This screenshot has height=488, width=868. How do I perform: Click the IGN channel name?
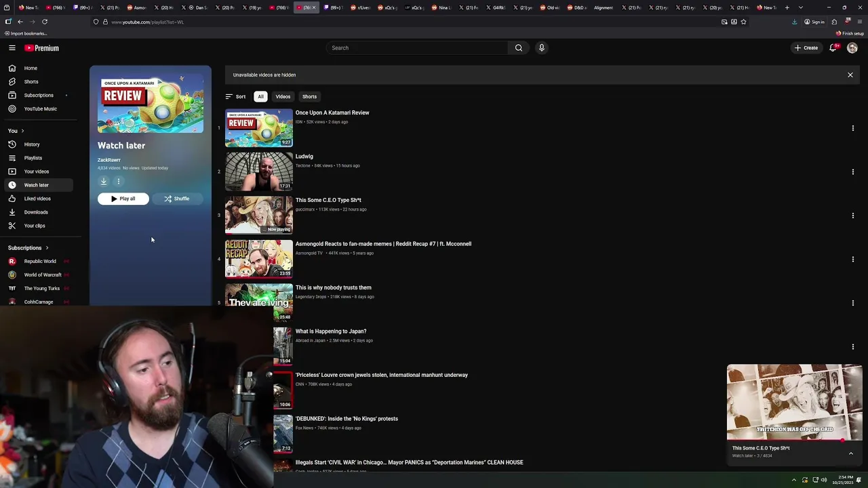[x=299, y=122]
